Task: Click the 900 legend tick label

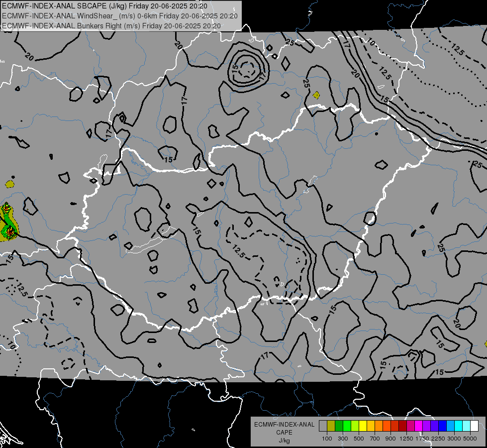Action: point(390,439)
